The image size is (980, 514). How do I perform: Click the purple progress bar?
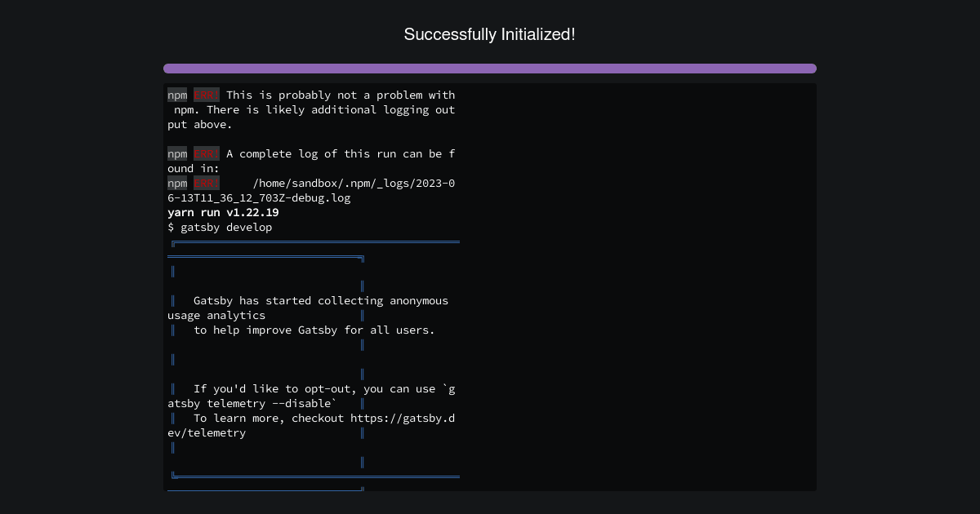click(490, 69)
